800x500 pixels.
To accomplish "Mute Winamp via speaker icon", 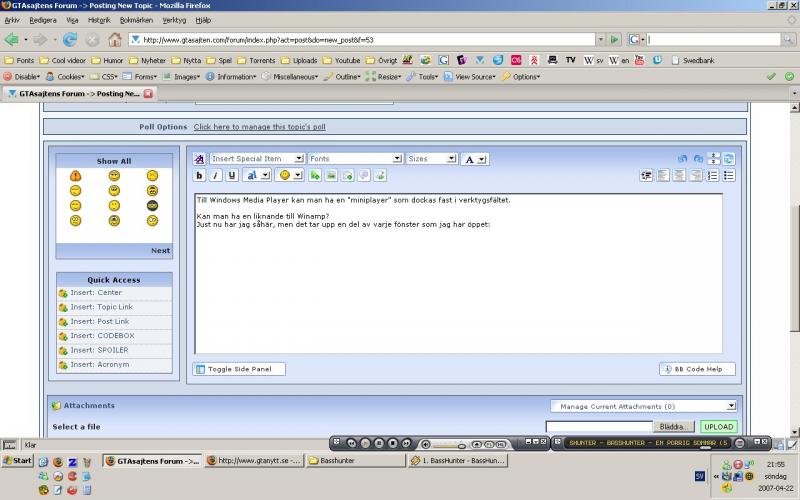I will point(426,444).
